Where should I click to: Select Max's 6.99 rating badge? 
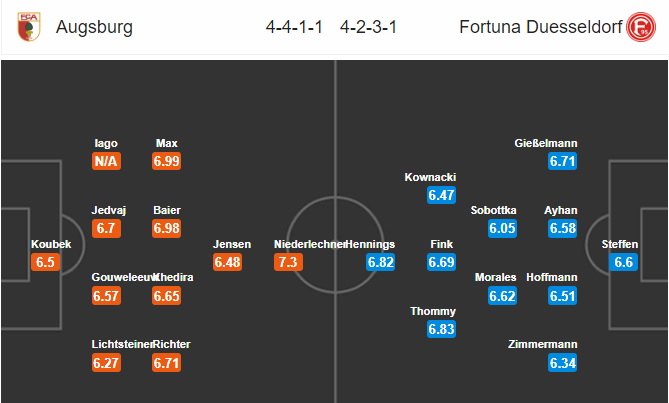[166, 161]
